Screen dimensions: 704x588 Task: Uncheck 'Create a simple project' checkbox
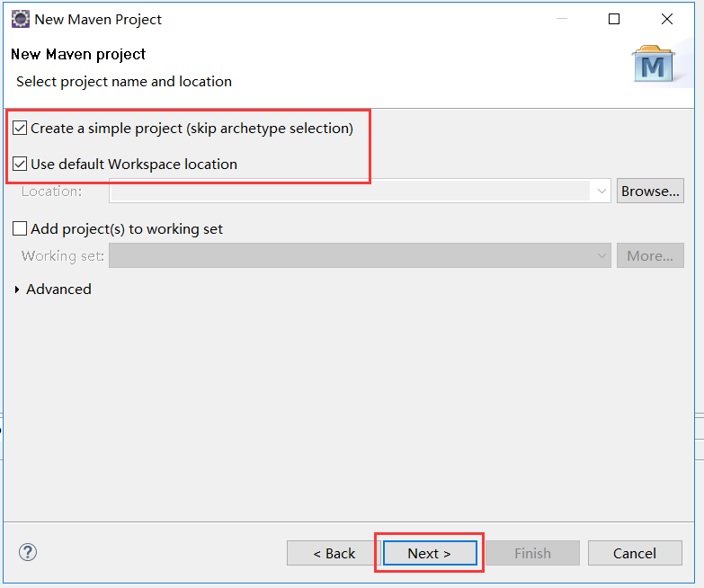20,129
